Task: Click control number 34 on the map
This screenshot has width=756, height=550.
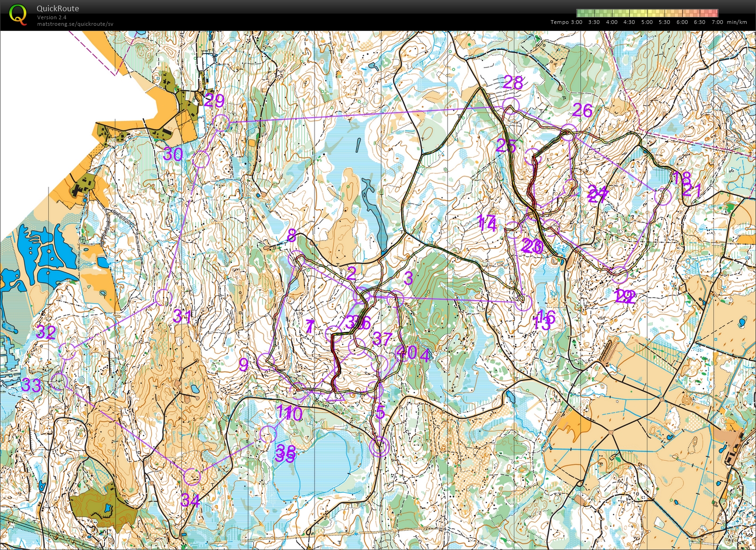Action: tap(191, 500)
